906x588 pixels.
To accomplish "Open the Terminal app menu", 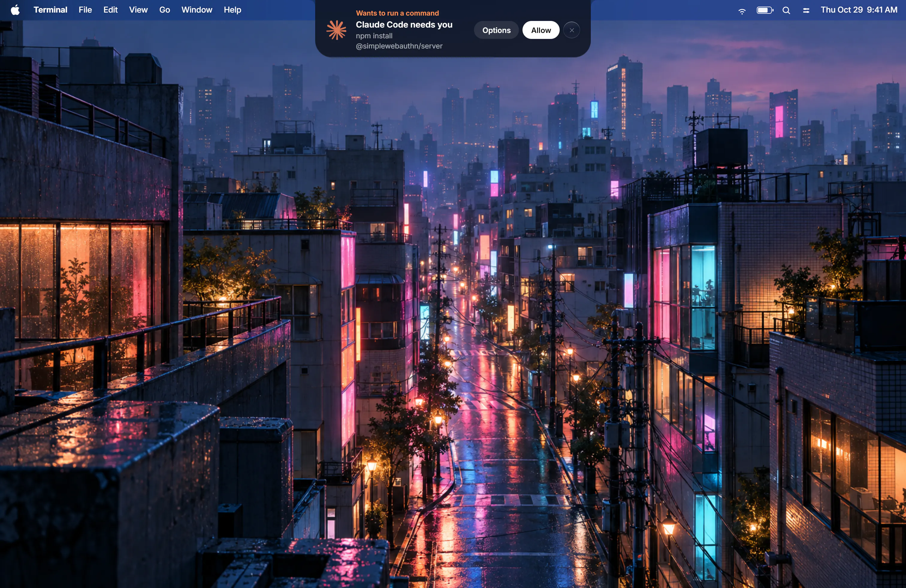I will (50, 10).
